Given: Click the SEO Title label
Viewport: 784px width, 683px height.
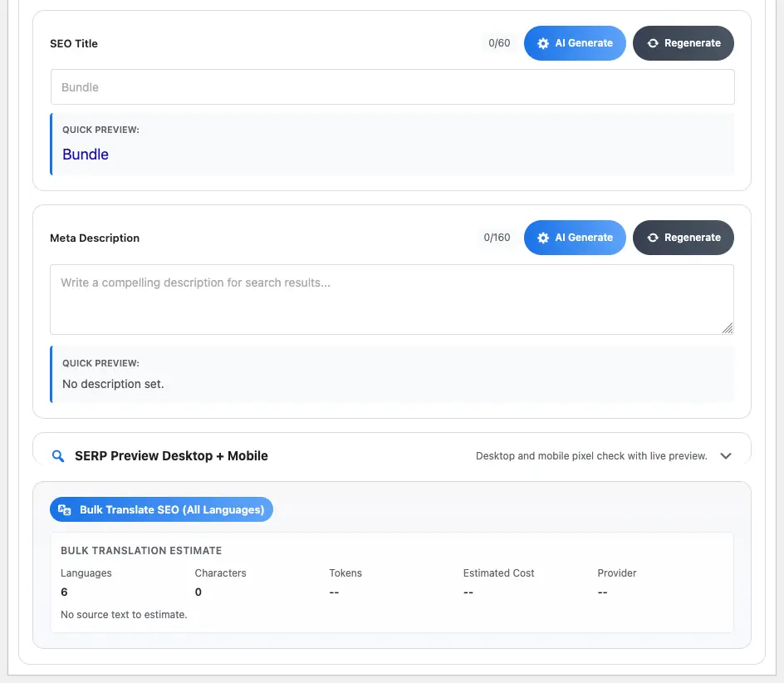Looking at the screenshot, I should click(74, 43).
